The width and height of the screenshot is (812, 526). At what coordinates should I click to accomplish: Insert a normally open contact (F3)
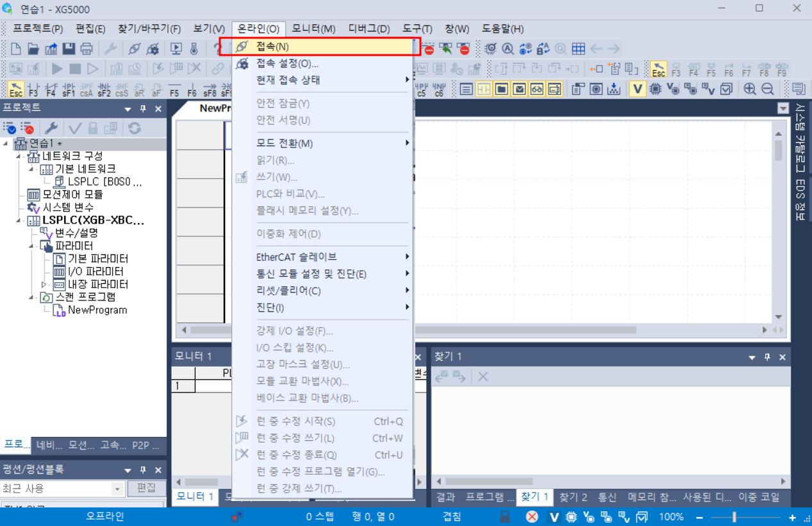(33, 89)
